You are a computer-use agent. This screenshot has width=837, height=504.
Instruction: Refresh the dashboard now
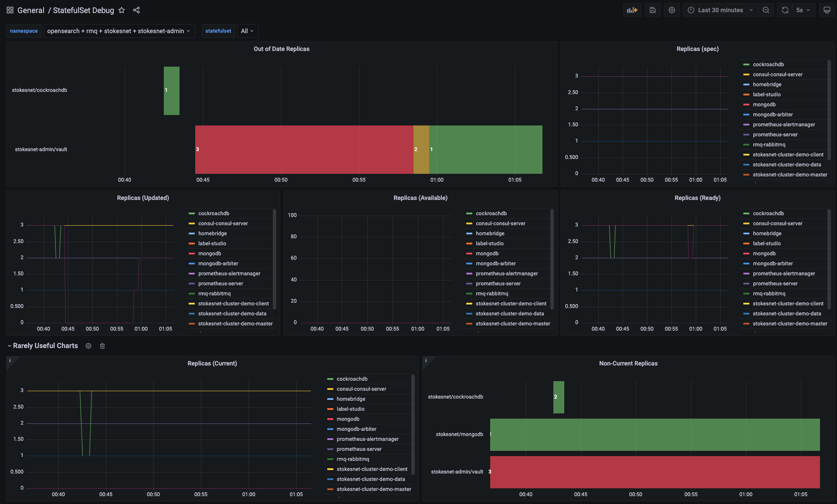tap(785, 10)
